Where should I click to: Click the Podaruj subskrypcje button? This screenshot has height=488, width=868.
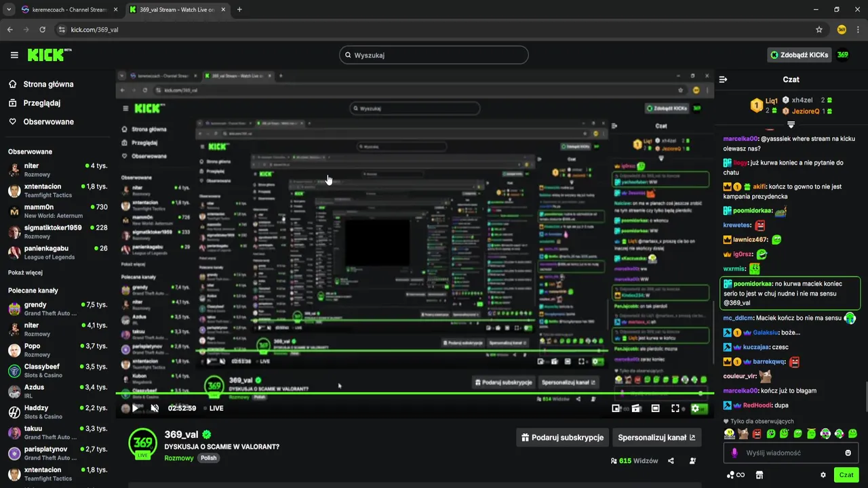[x=562, y=437]
